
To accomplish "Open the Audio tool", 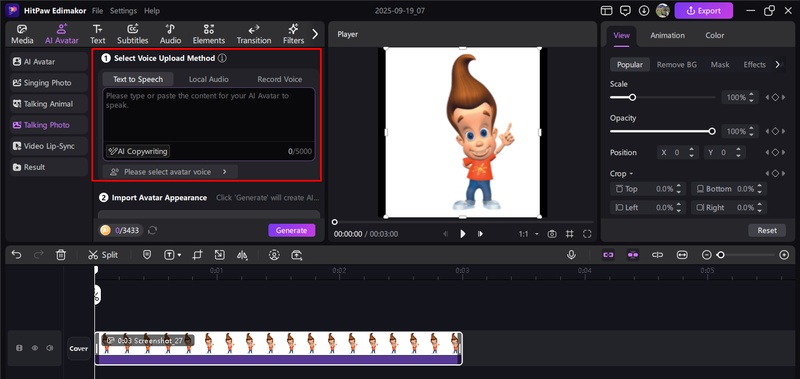I will [x=170, y=34].
